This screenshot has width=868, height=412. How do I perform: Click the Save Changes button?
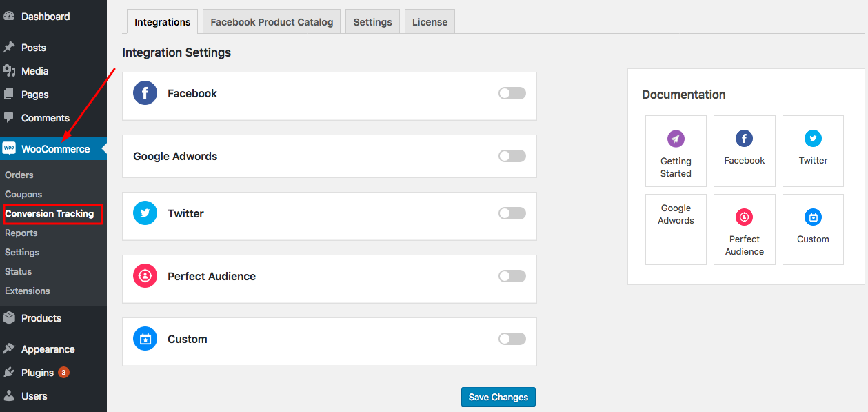pos(498,397)
